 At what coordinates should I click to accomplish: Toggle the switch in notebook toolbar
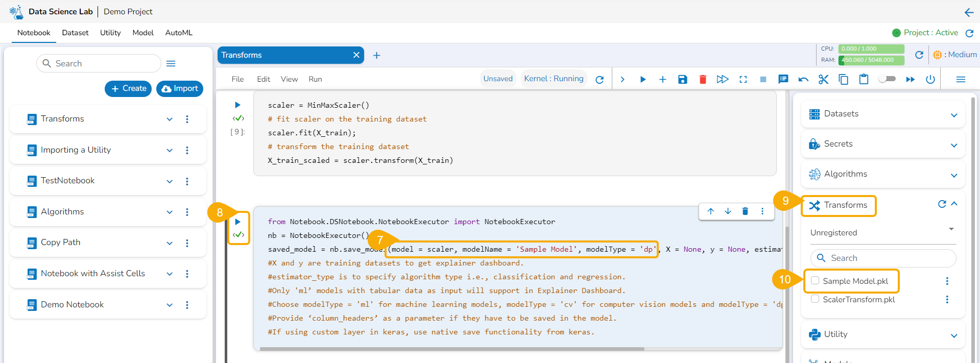click(x=887, y=79)
